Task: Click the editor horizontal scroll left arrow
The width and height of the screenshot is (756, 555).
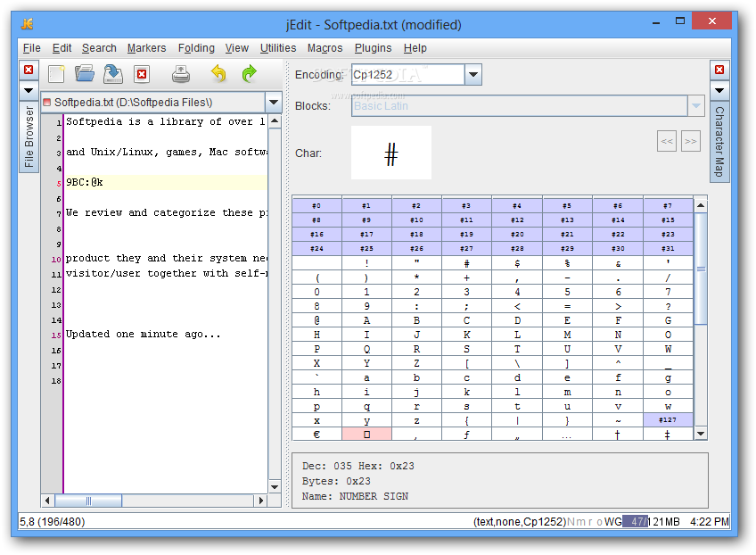Action: 47,501
